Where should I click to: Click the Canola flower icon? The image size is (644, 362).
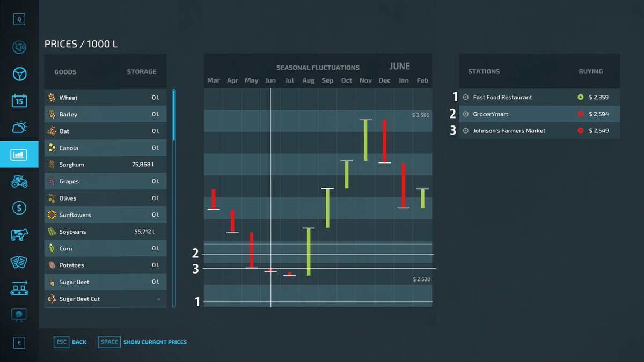pyautogui.click(x=52, y=148)
